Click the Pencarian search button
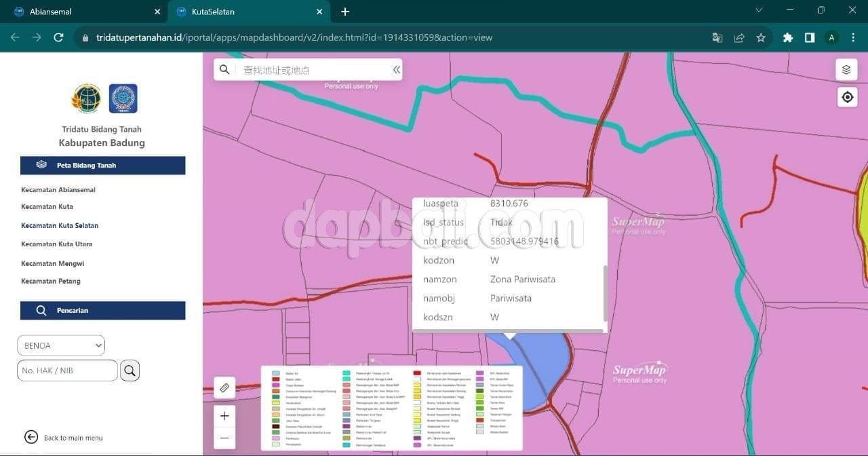This screenshot has width=868, height=456. tap(102, 310)
